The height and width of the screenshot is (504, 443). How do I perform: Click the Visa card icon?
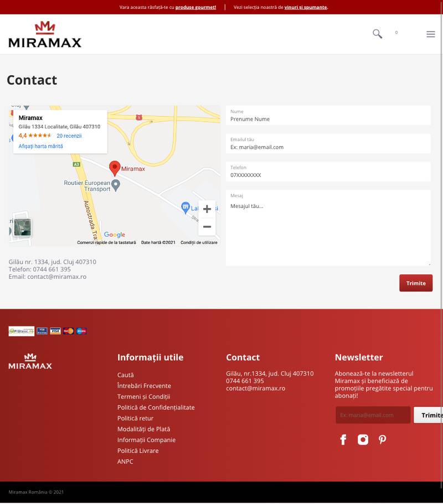(55, 331)
